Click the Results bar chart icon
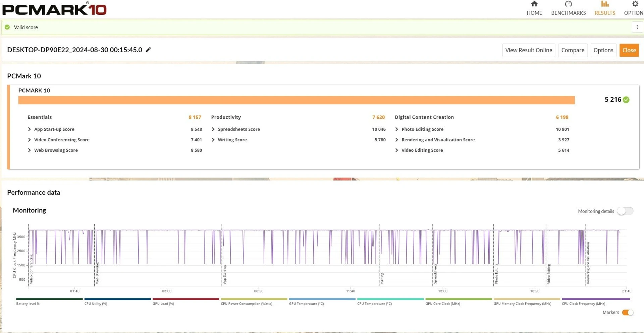Image resolution: width=644 pixels, height=333 pixels. coord(605,4)
